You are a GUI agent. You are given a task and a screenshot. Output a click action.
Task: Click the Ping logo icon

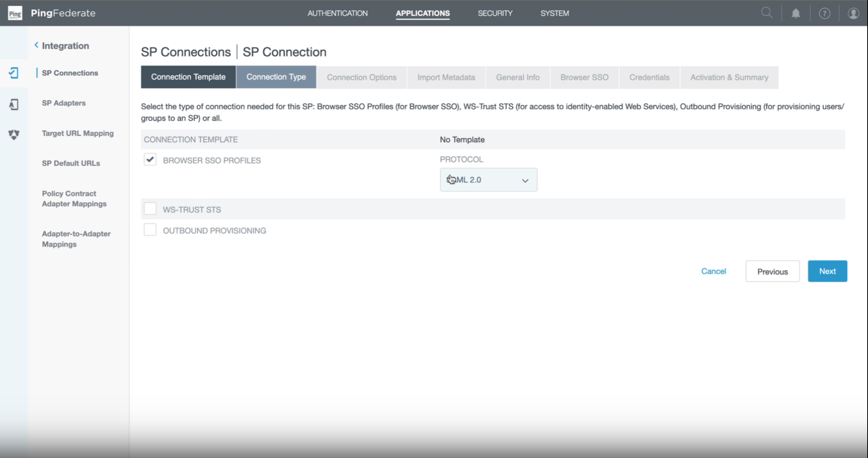click(15, 13)
